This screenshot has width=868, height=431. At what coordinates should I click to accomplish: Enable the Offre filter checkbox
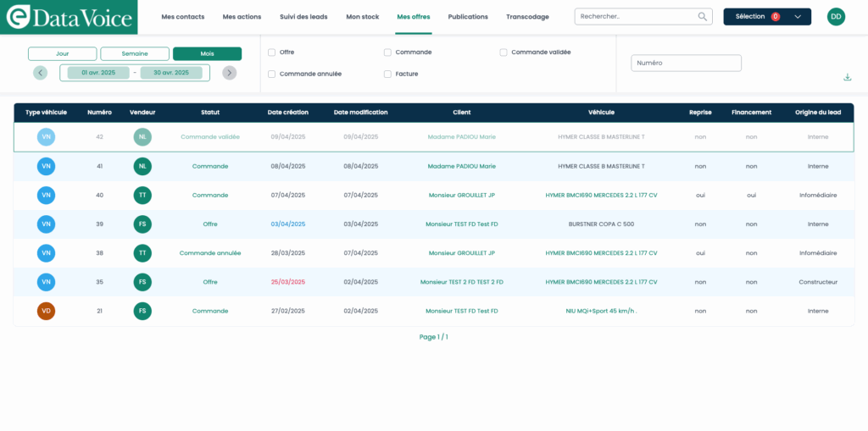(272, 52)
